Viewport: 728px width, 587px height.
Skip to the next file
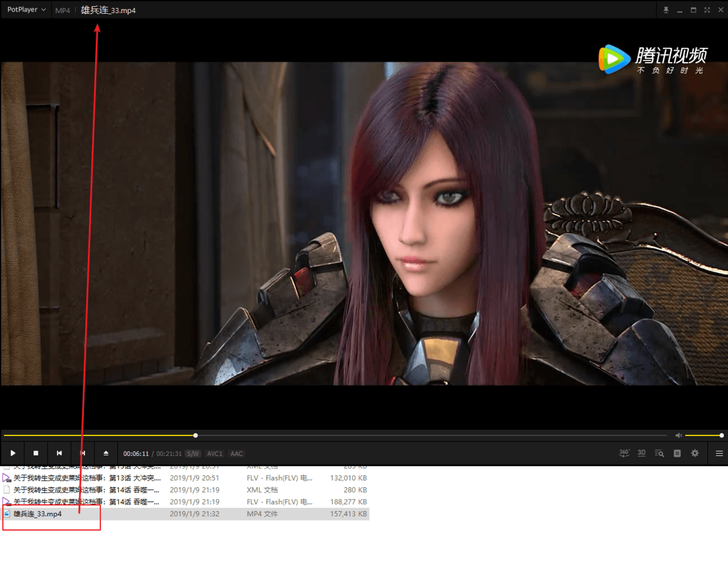point(83,453)
